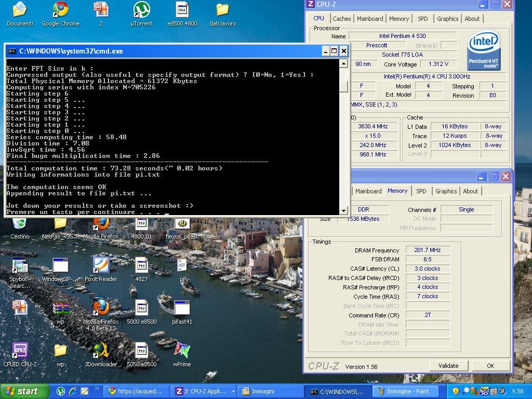532x399 pixels.
Task: Open Memory tab in top CPU-Z window
Action: coord(399,19)
